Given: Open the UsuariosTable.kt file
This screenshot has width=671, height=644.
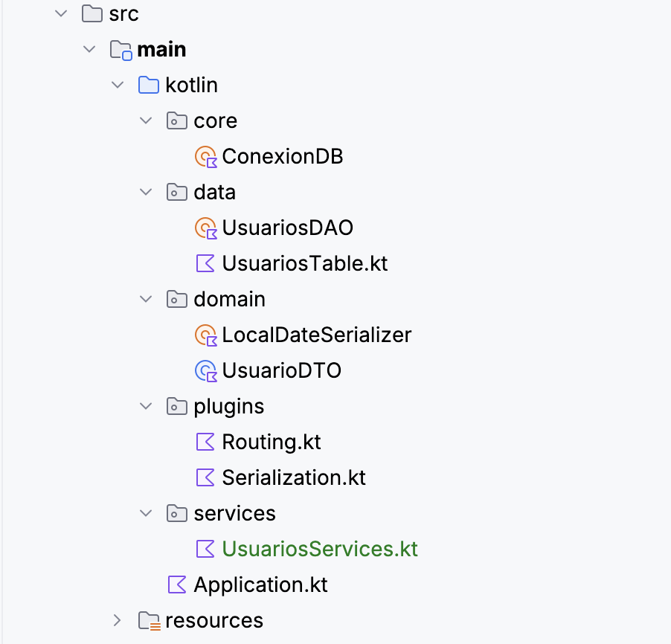Looking at the screenshot, I should pyautogui.click(x=305, y=263).
